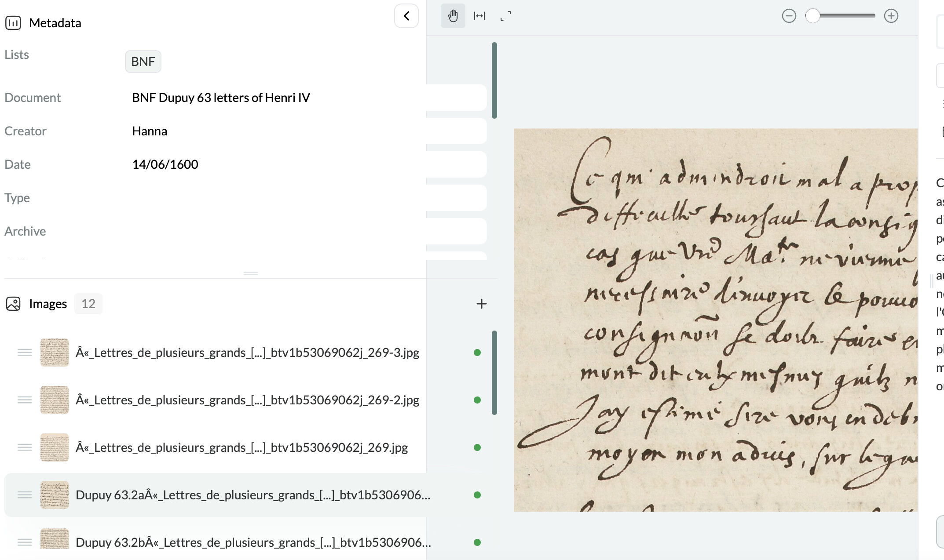Click the document title BNF Dupuy 63 letters
944x560 pixels.
(x=221, y=98)
